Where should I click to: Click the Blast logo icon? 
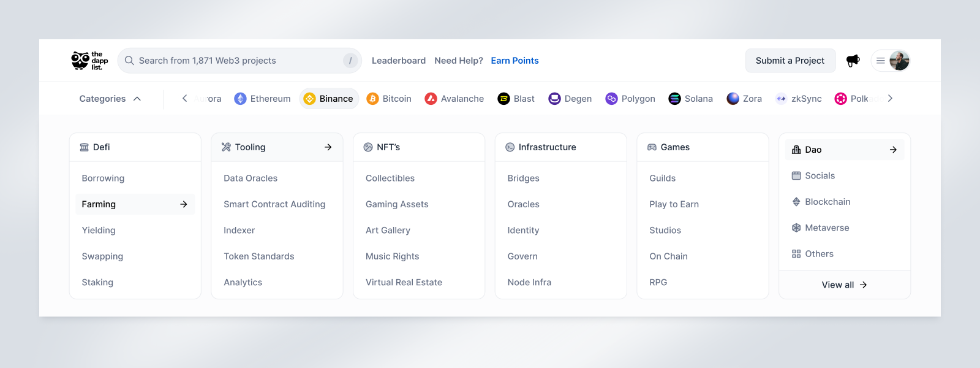tap(504, 99)
